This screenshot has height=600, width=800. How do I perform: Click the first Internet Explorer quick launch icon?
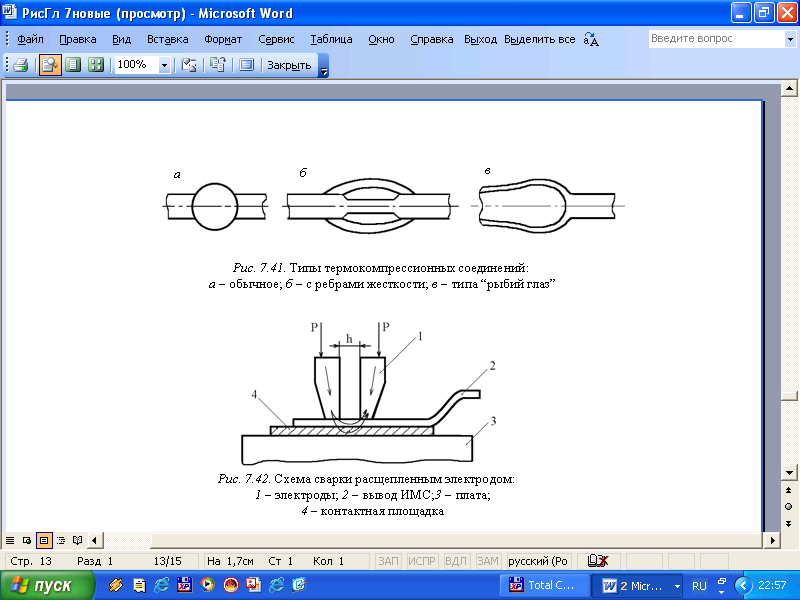tap(161, 585)
